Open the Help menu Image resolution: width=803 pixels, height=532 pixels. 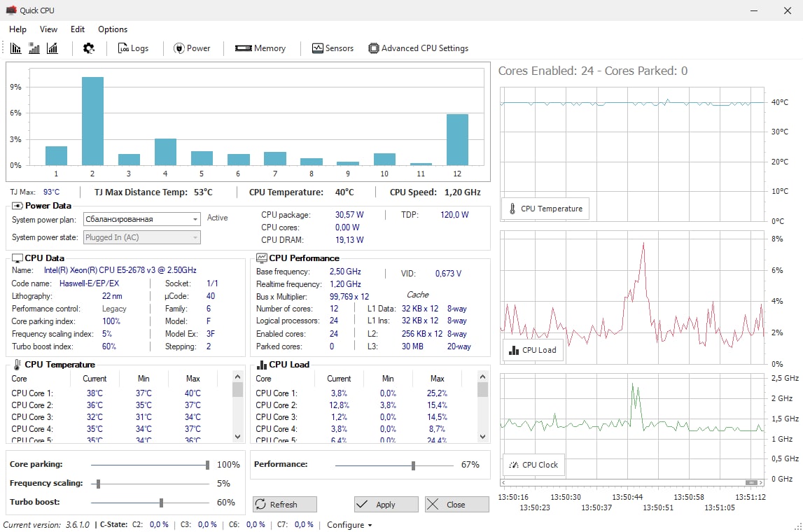[x=18, y=29]
